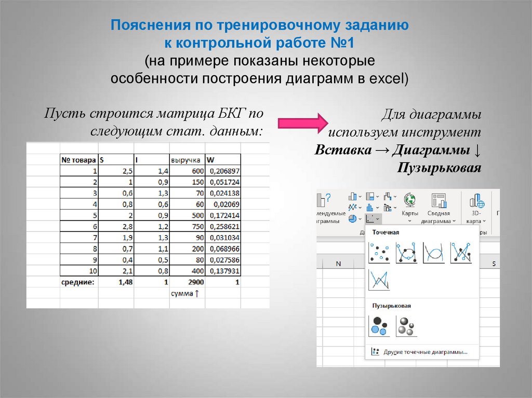Click the cell with value 0,051724
The image size is (532, 398).
223,182
